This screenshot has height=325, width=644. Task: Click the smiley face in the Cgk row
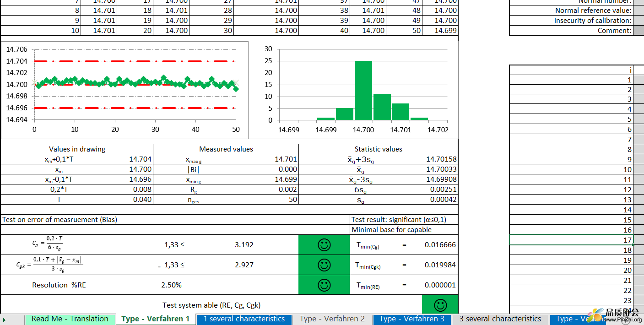tap(324, 265)
